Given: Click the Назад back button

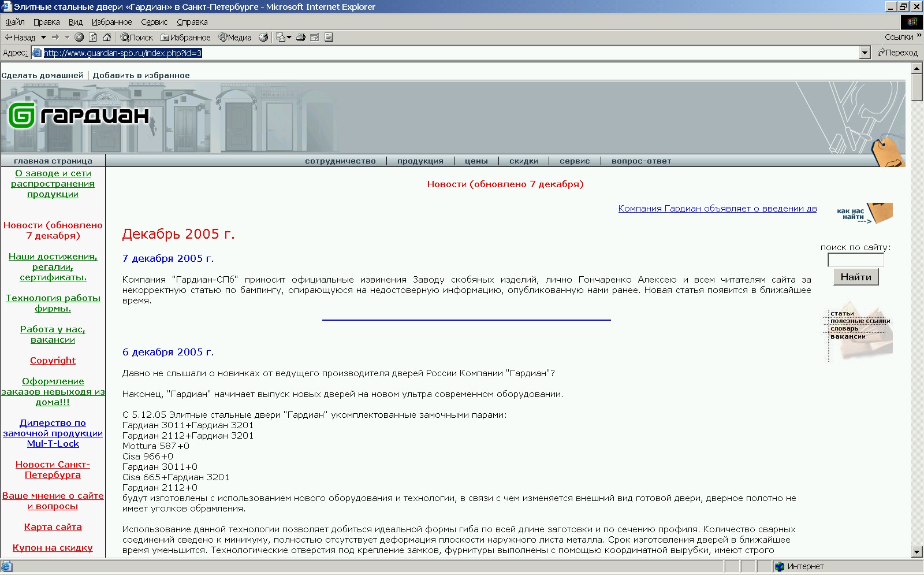Looking at the screenshot, I should click(20, 37).
